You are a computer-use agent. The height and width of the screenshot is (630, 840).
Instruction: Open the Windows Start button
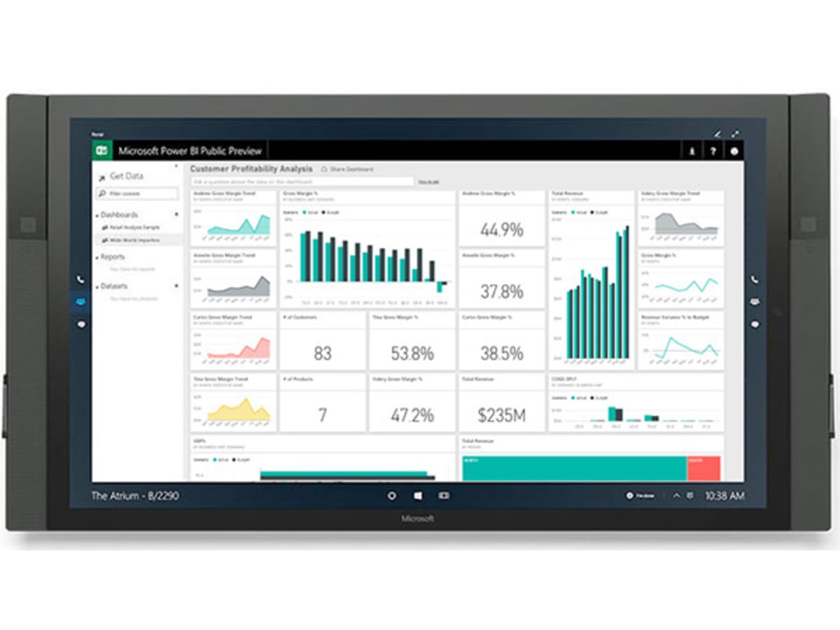[418, 495]
